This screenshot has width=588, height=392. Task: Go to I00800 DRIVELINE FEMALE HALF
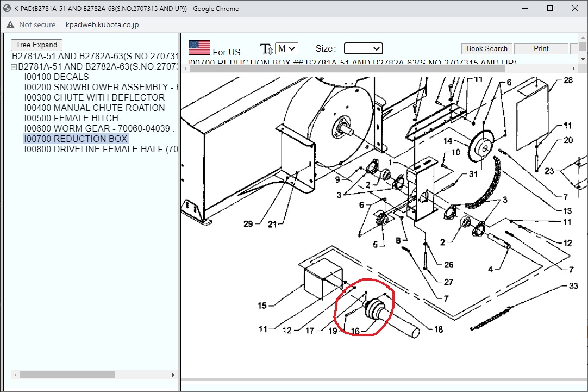pyautogui.click(x=101, y=150)
